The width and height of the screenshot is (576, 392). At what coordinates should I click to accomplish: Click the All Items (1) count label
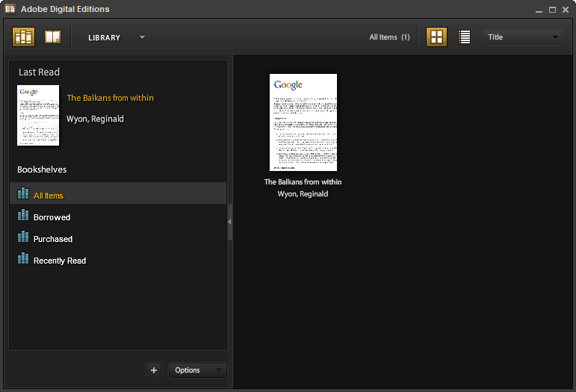[389, 37]
